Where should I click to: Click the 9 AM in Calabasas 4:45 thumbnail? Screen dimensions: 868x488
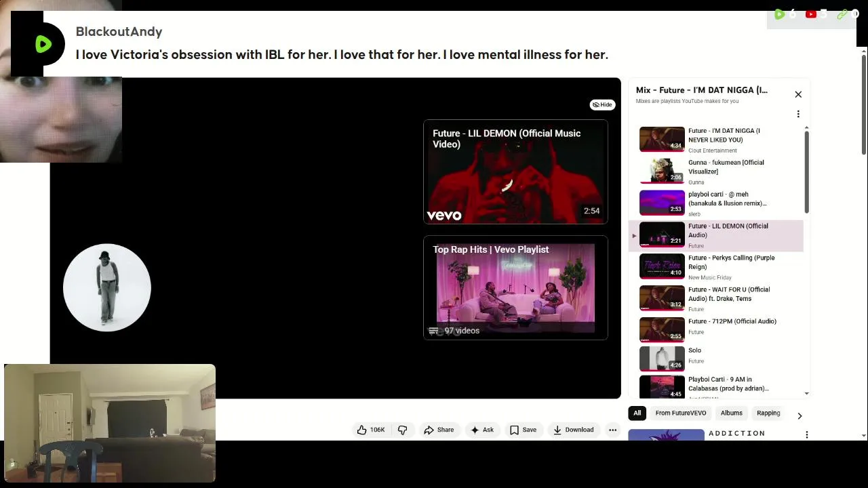[662, 386]
